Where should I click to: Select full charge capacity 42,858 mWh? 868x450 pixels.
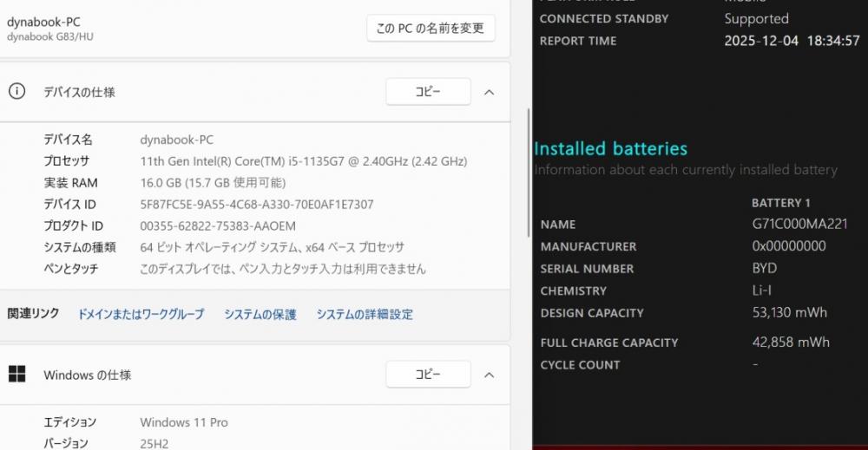(791, 342)
